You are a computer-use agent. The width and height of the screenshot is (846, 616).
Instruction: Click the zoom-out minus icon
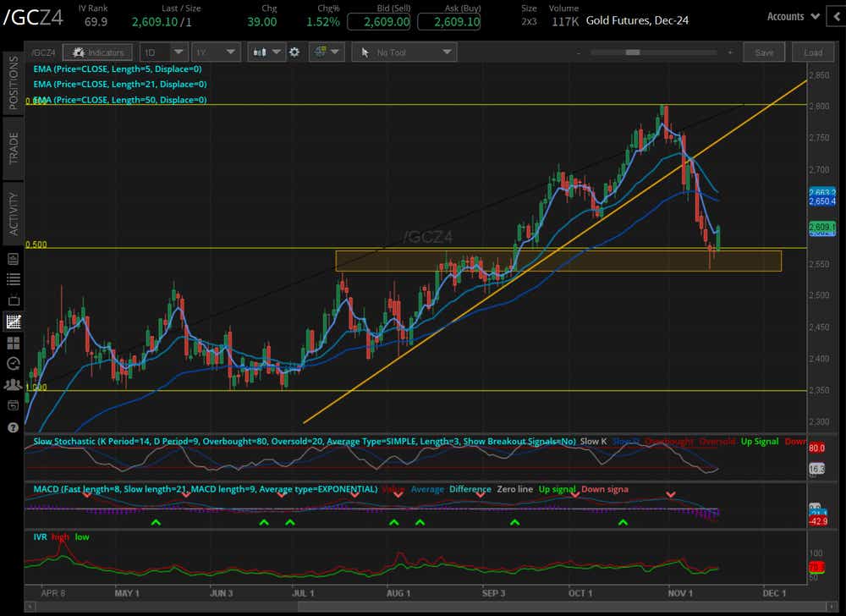[579, 52]
